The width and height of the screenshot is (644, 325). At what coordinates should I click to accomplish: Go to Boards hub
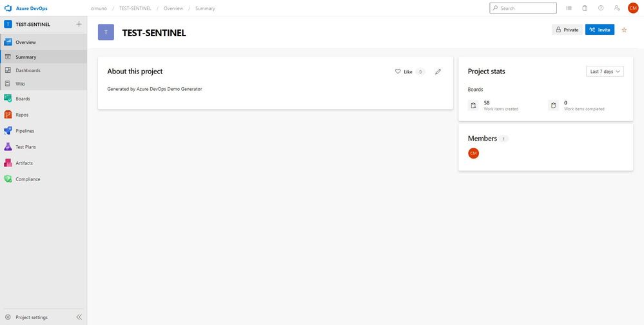point(44,99)
